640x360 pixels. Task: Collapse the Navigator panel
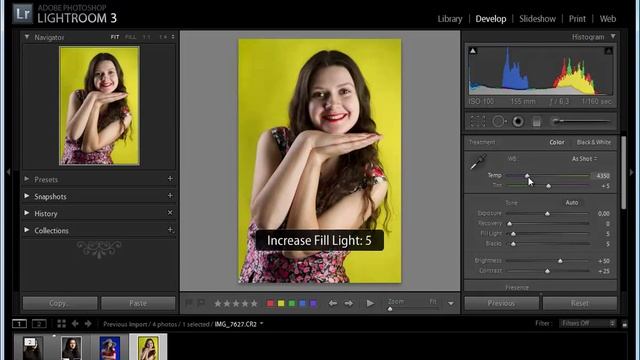point(27,37)
